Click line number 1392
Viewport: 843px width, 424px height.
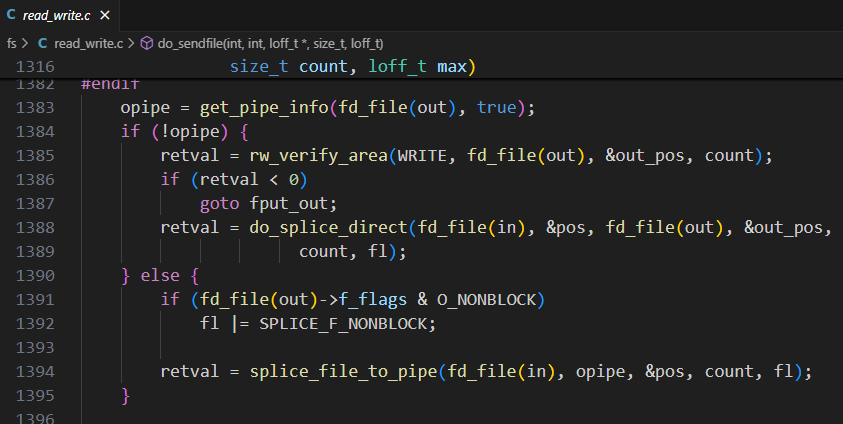35,324
